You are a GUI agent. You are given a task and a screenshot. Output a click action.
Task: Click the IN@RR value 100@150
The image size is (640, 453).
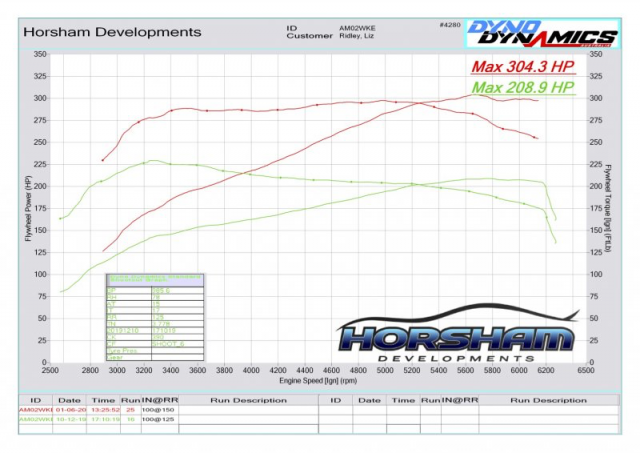pos(160,410)
